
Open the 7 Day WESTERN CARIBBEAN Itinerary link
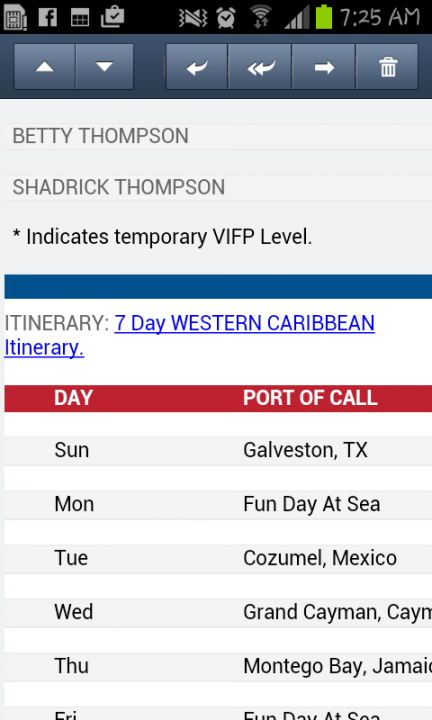190,335
